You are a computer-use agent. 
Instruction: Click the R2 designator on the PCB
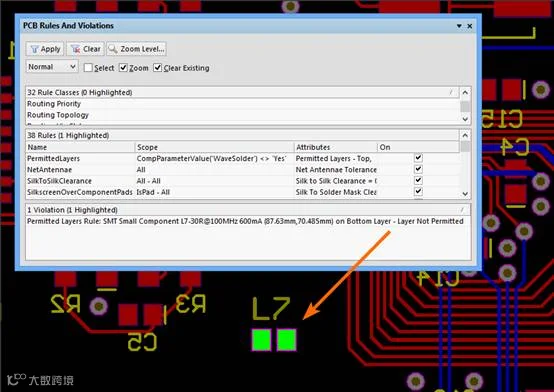pos(66,304)
